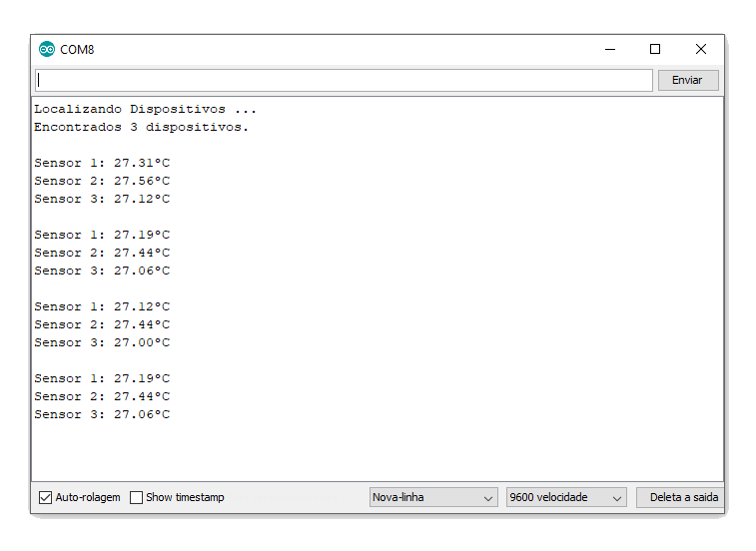756x551 pixels.
Task: Click the Deleta a saida button
Action: [x=683, y=497]
